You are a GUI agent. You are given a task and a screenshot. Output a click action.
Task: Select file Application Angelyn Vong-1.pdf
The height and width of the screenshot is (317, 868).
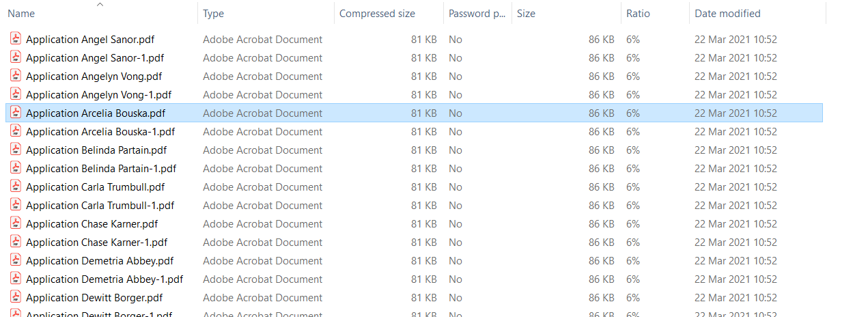[x=98, y=95]
